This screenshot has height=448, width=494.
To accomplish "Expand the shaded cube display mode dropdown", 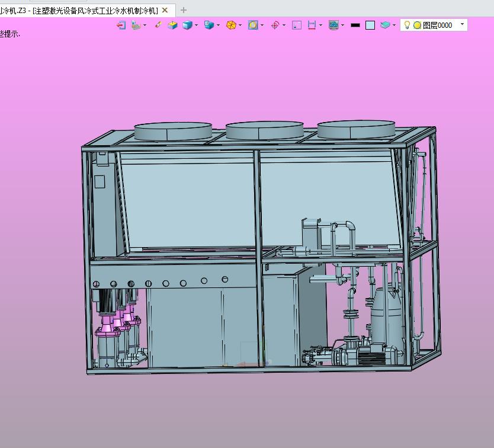I will pos(196,25).
